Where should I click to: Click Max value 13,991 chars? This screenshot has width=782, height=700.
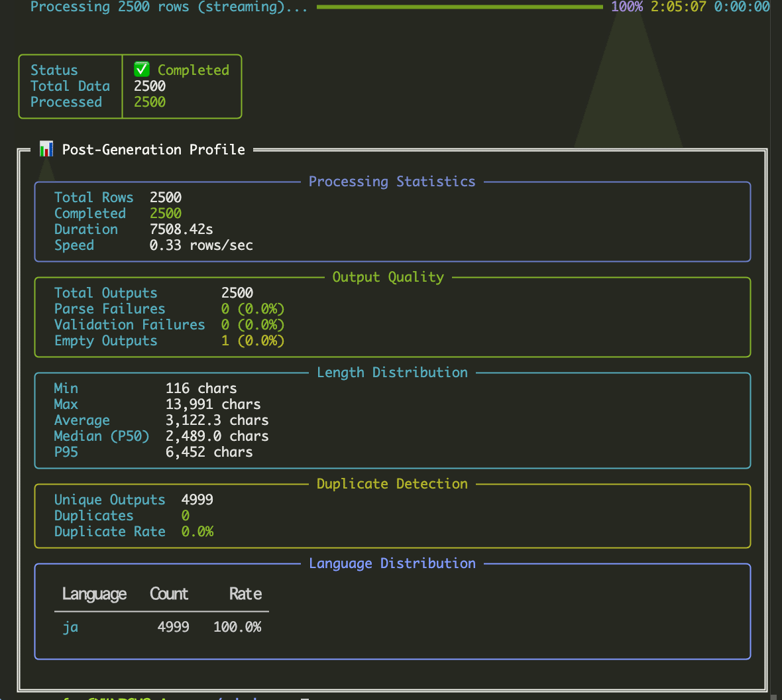(213, 404)
